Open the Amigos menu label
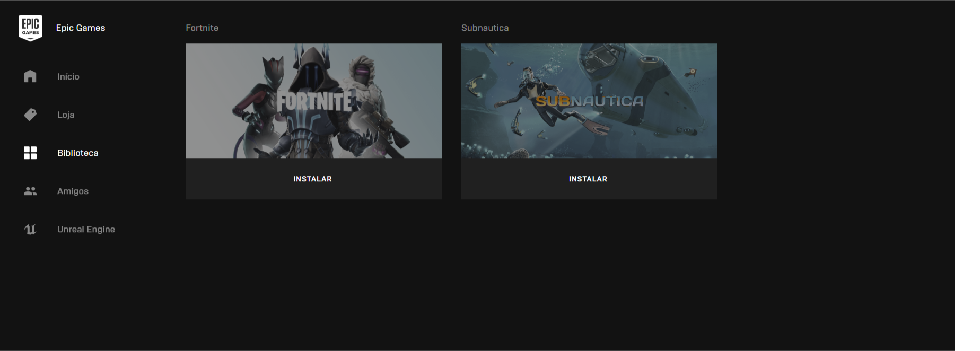Screen dimensions: 980x351 tap(73, 191)
